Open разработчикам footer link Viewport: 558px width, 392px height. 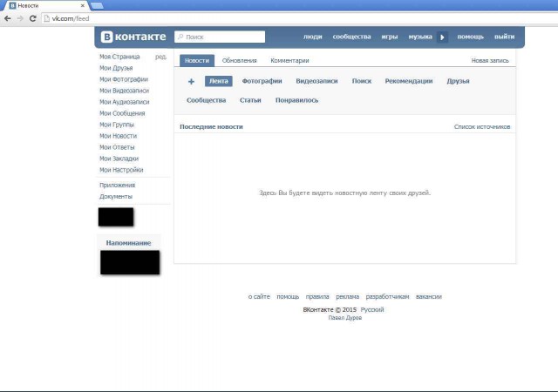pyautogui.click(x=387, y=296)
